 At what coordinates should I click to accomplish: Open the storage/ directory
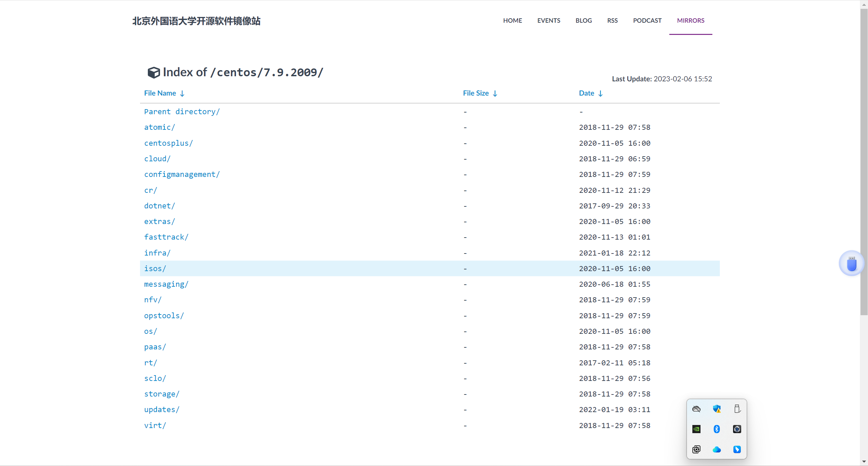pyautogui.click(x=162, y=394)
